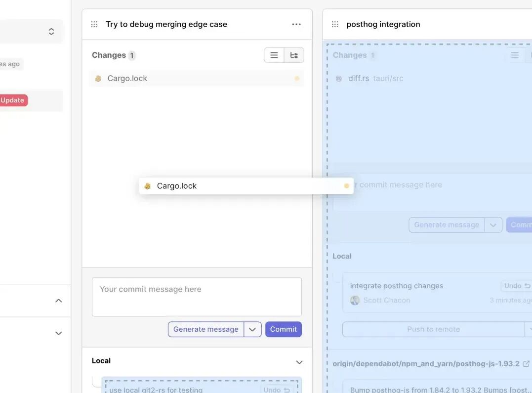
Task: Switch Changes to list view
Action: (274, 55)
